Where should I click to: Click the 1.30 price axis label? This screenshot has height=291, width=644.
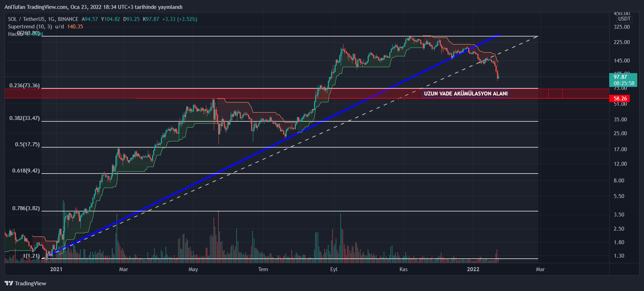[619, 256]
